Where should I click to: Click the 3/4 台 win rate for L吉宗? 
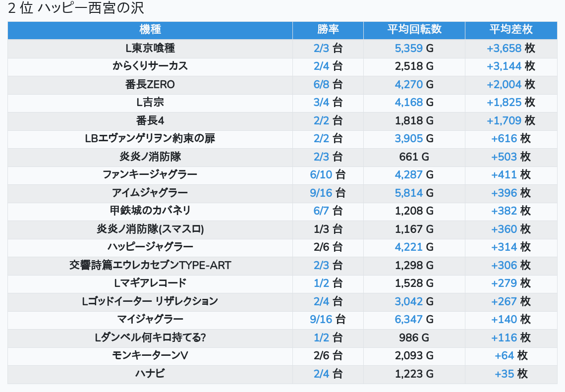pyautogui.click(x=328, y=103)
